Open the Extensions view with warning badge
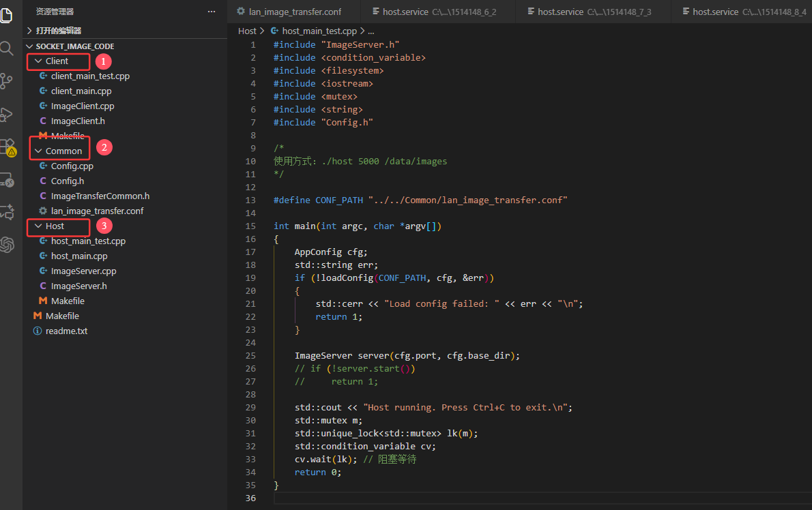 (8, 147)
